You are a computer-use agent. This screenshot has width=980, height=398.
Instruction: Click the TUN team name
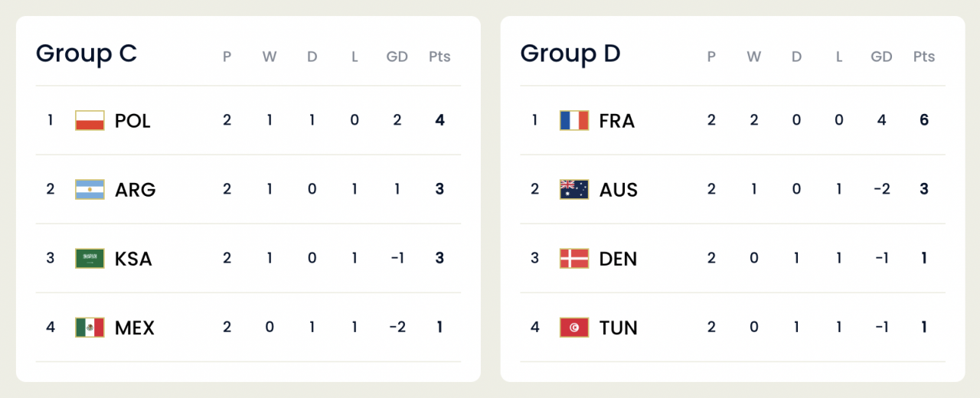pyautogui.click(x=618, y=328)
